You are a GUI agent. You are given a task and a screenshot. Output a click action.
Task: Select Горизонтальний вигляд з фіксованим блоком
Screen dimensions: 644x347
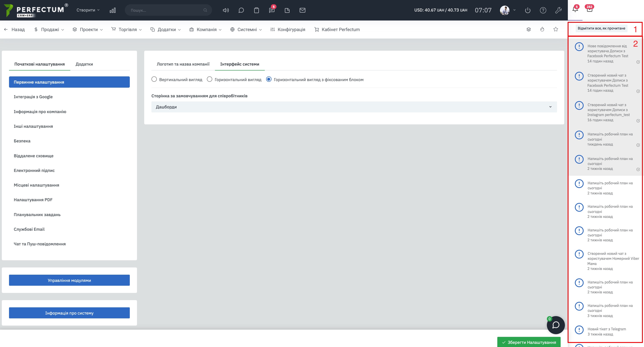269,79
